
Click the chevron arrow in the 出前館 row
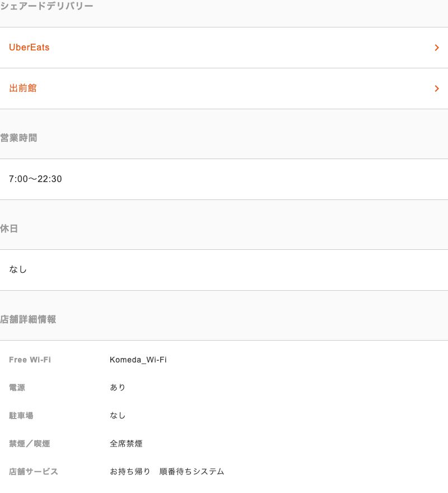[437, 89]
